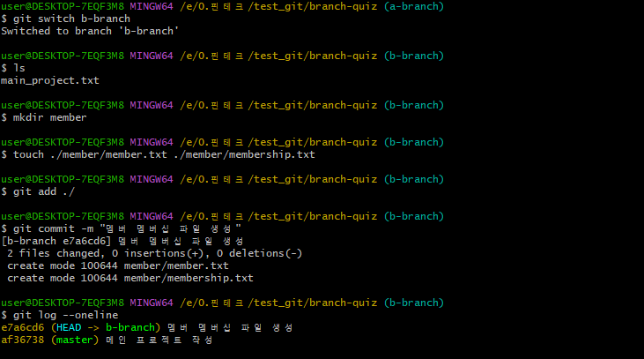The height and width of the screenshot is (359, 644).
Task: Click the prompt line above 'ls' command
Action: pos(222,56)
